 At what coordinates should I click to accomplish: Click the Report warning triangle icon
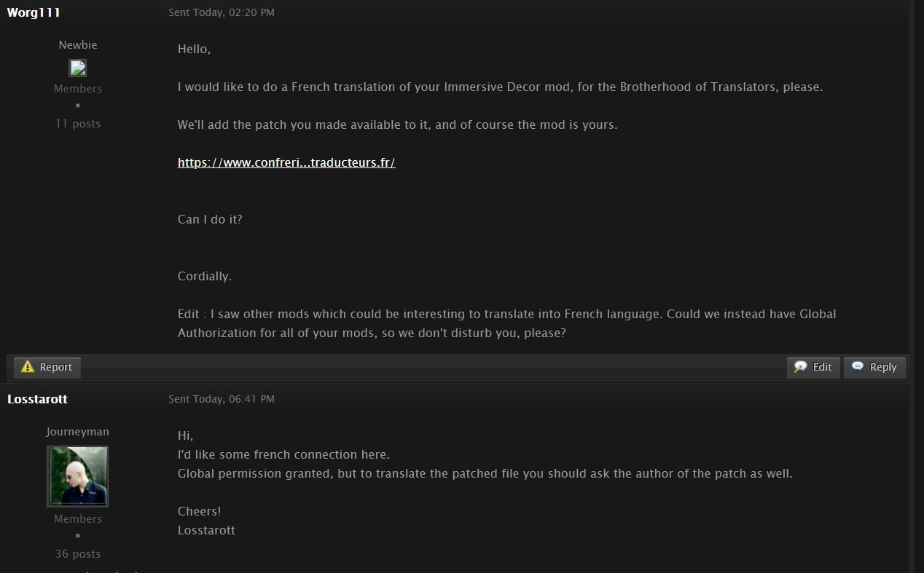(28, 367)
